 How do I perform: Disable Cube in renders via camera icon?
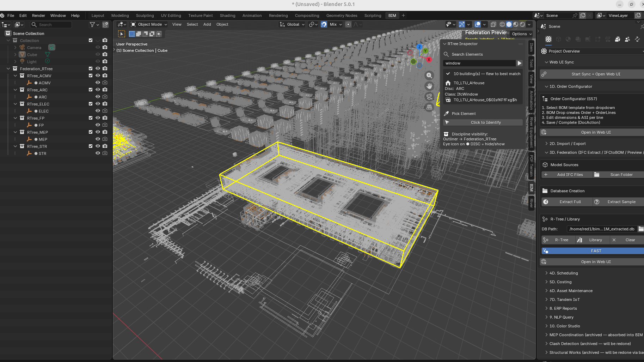[105, 54]
